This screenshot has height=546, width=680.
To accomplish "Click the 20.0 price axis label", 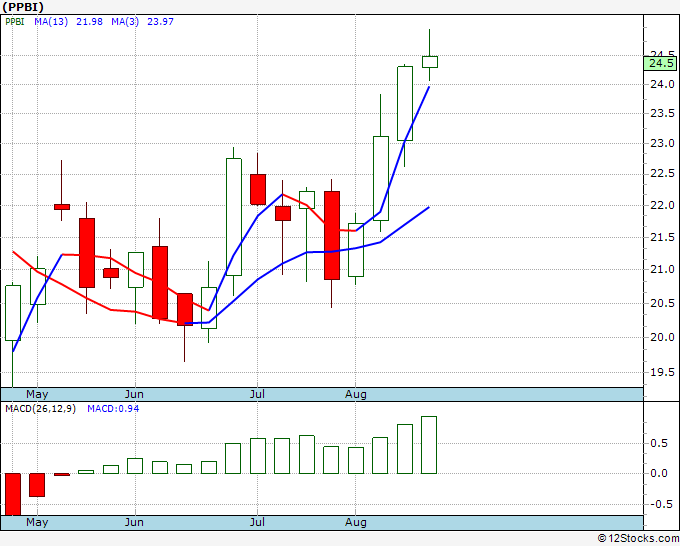I will (x=662, y=337).
